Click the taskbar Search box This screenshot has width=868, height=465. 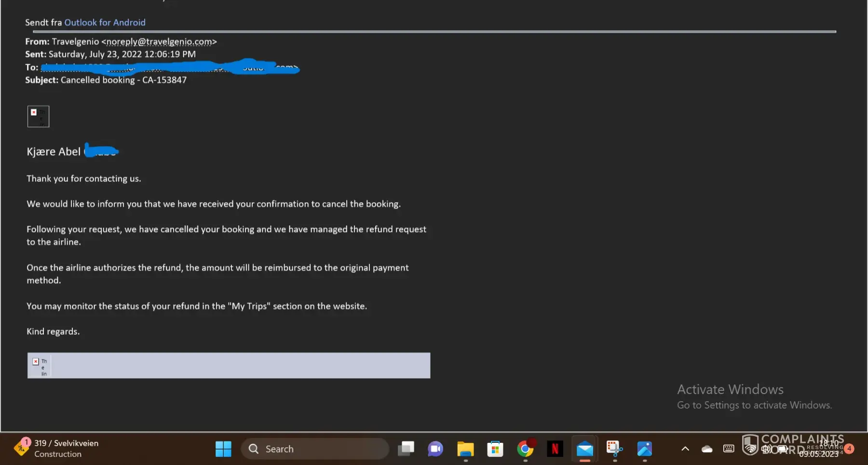pyautogui.click(x=315, y=449)
